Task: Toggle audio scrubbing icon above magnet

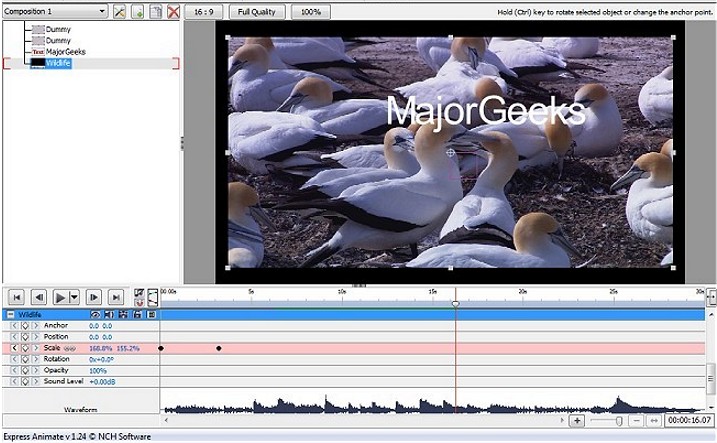Action: click(x=139, y=293)
